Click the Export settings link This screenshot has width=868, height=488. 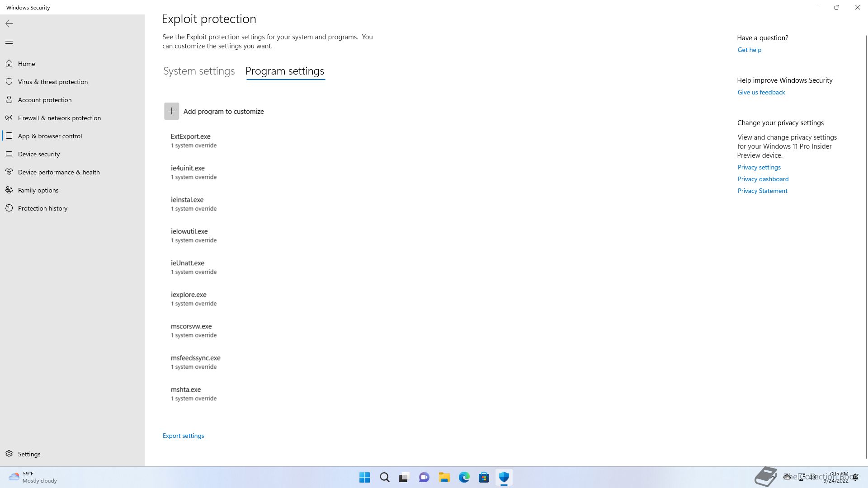tap(183, 436)
